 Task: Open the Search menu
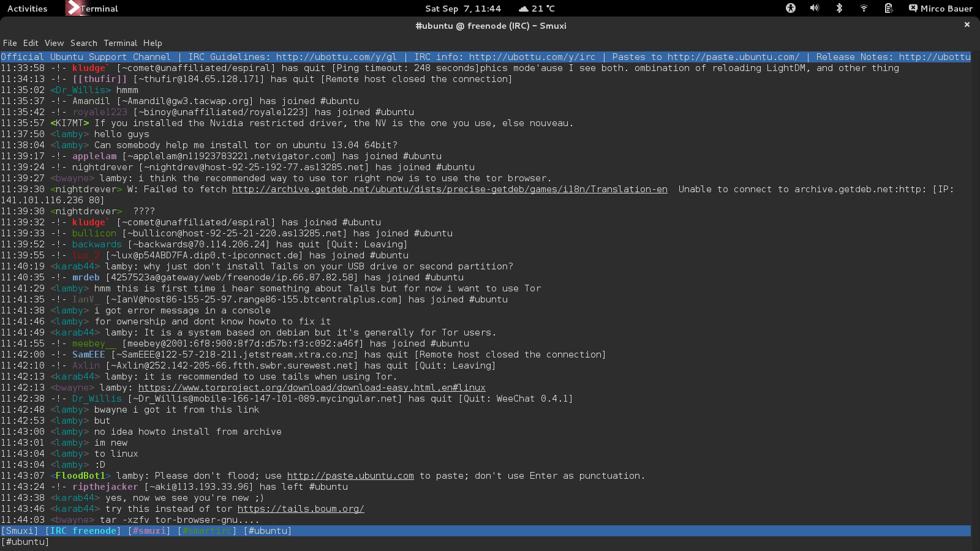[x=84, y=43]
